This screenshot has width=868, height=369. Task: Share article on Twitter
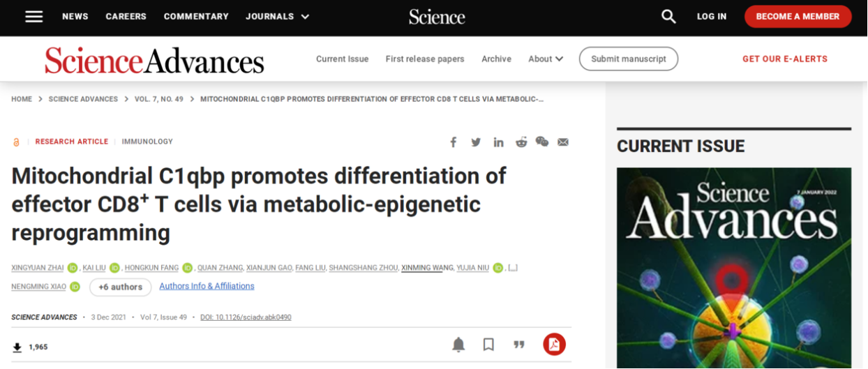pyautogui.click(x=476, y=142)
